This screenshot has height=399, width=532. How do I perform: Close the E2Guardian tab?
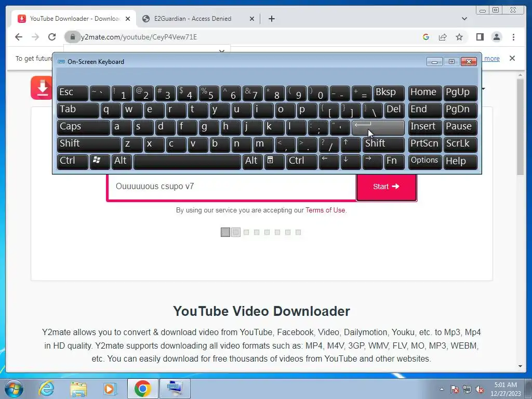(x=252, y=19)
